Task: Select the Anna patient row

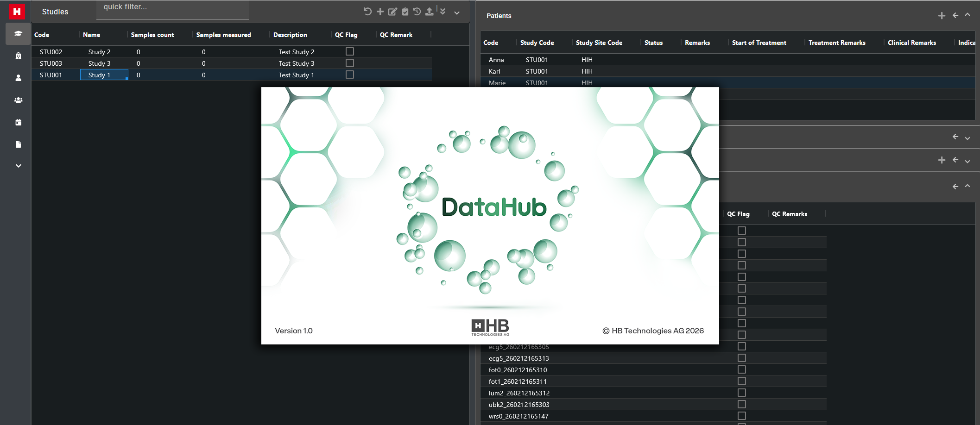Action: point(496,60)
